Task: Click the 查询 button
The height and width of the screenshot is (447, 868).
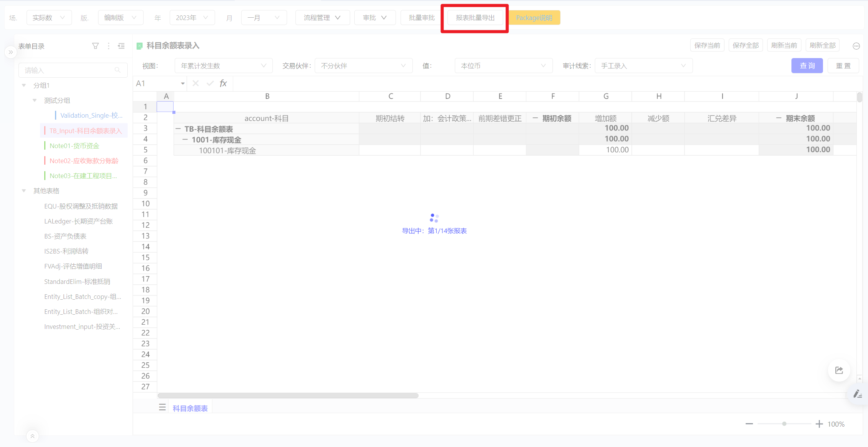Action: click(807, 66)
